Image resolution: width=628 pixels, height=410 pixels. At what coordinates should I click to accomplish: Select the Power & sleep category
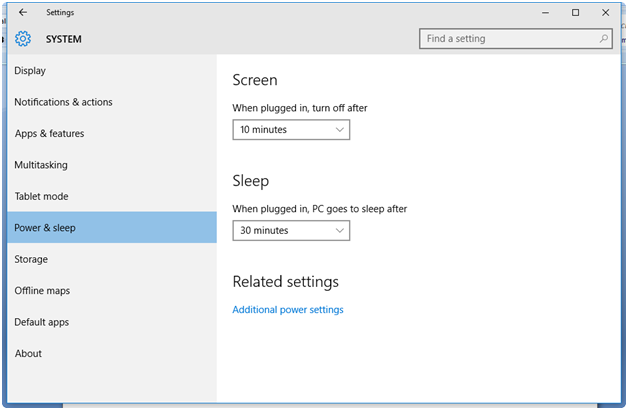pyautogui.click(x=45, y=228)
